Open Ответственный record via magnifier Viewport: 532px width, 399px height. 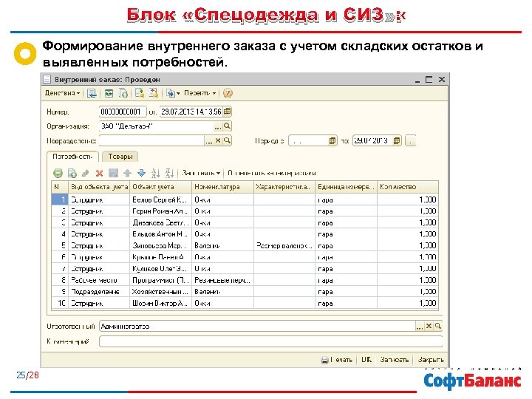pos(437,326)
